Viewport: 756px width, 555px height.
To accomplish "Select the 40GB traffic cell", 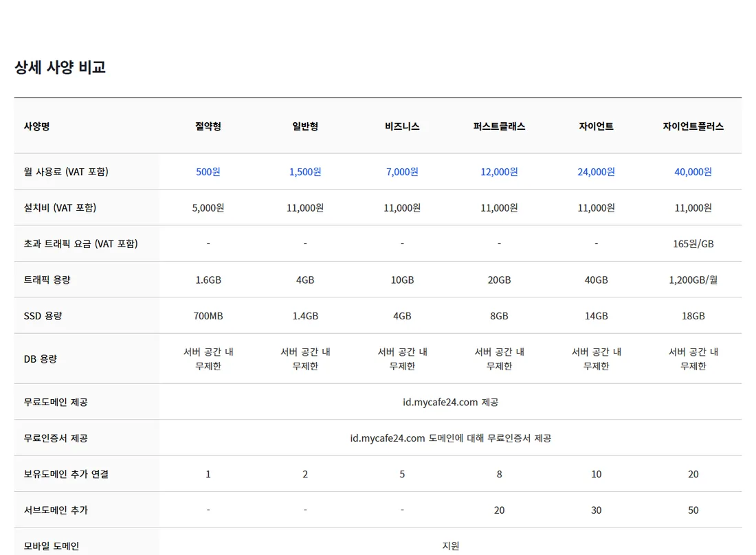I will coord(596,280).
